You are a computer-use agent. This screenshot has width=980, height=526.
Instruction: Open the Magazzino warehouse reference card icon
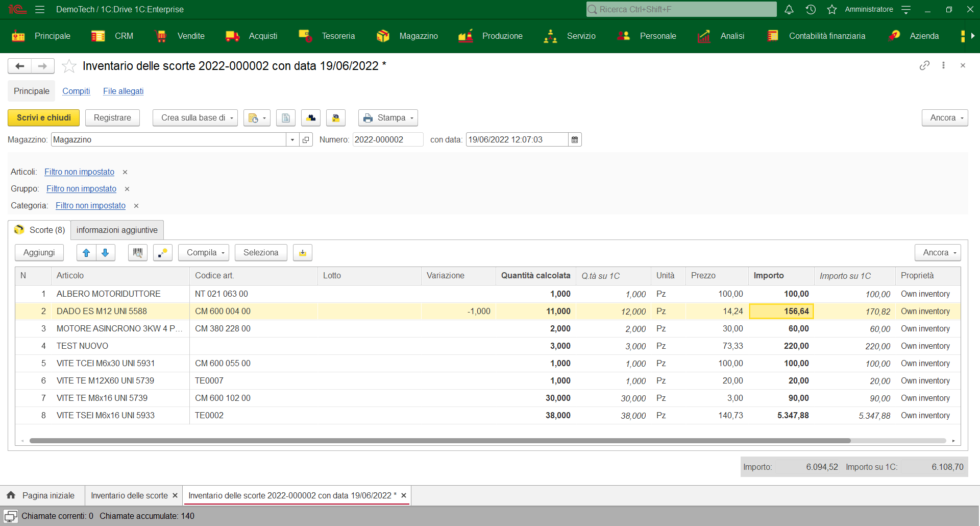[306, 140]
